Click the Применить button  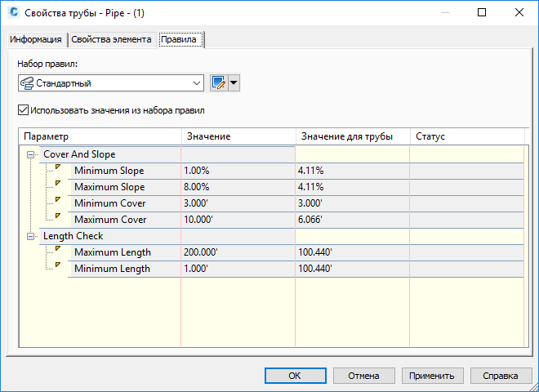point(433,376)
